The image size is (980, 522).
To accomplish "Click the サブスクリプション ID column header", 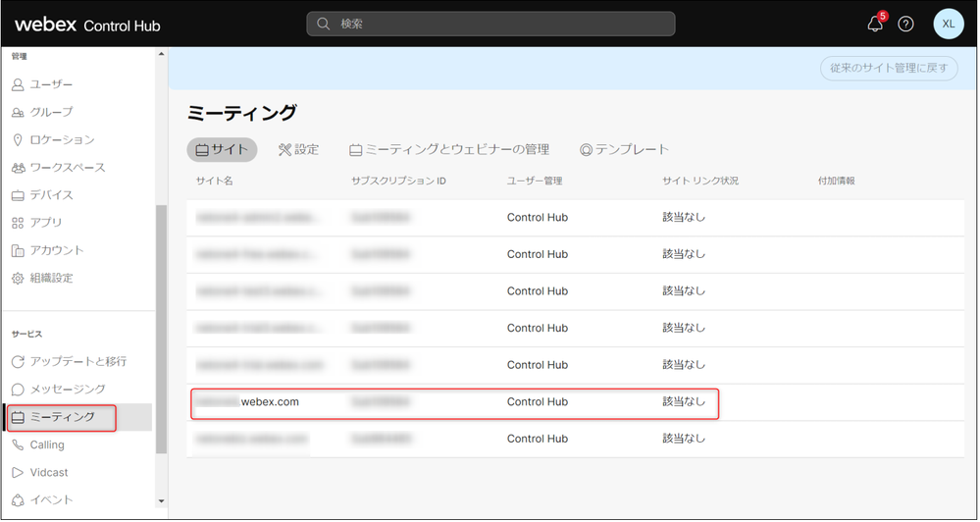I will coord(398,181).
